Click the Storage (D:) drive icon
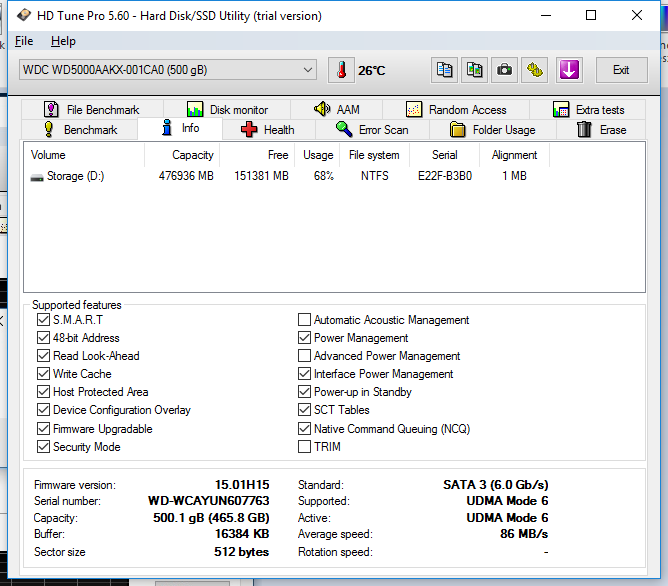 point(37,177)
